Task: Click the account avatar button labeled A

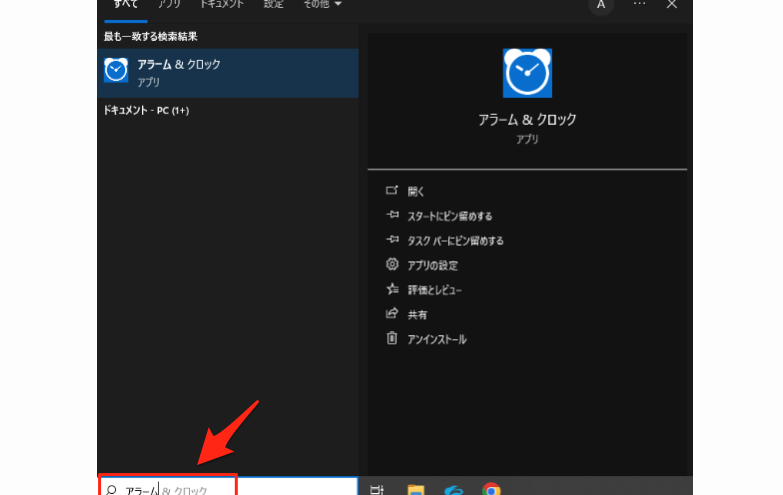Action: (x=601, y=5)
